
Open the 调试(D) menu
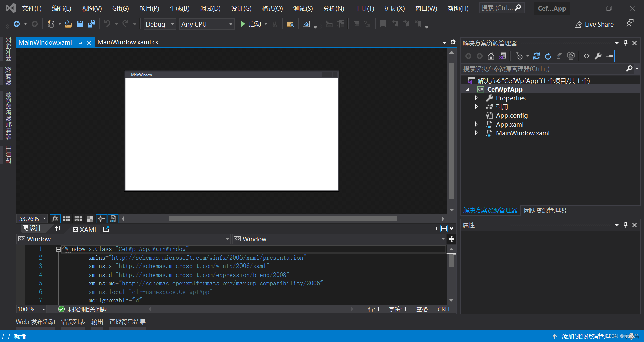pos(210,8)
